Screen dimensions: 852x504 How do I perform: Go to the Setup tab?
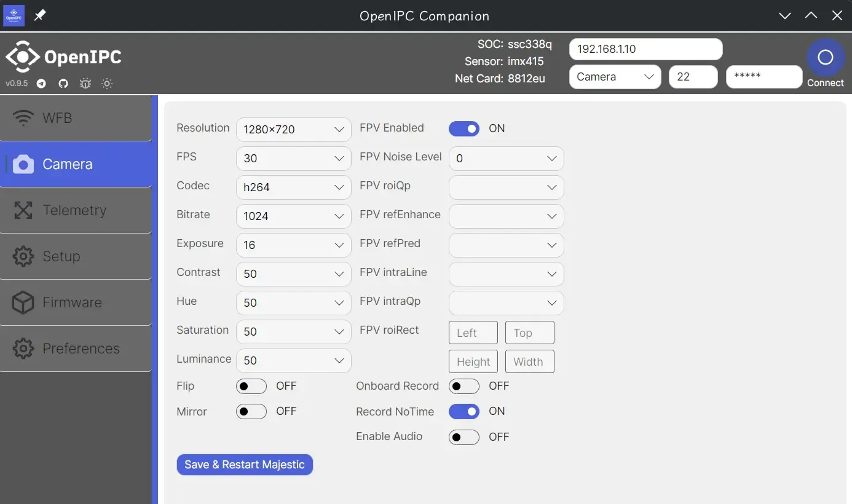coord(76,256)
